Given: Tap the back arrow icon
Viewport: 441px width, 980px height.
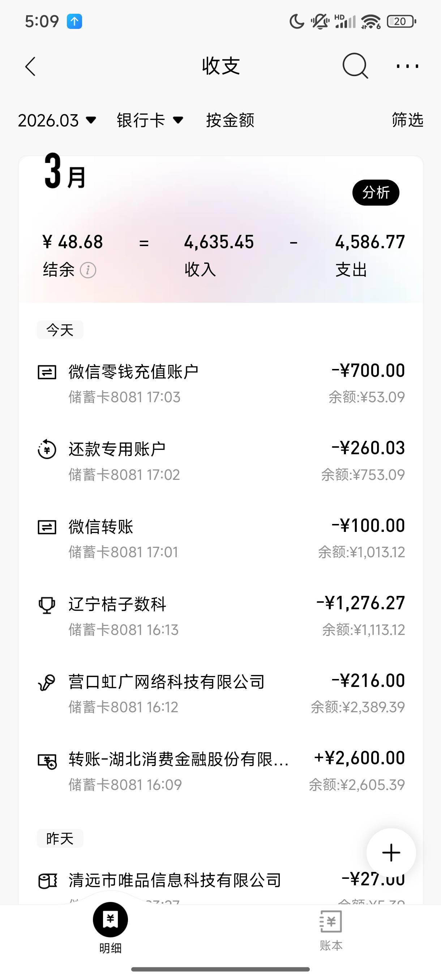Looking at the screenshot, I should click(x=30, y=66).
